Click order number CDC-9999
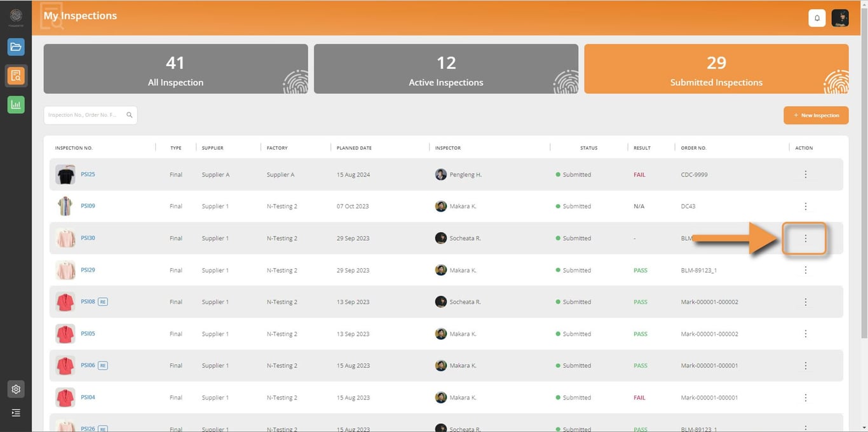Image resolution: width=868 pixels, height=432 pixels. [694, 175]
